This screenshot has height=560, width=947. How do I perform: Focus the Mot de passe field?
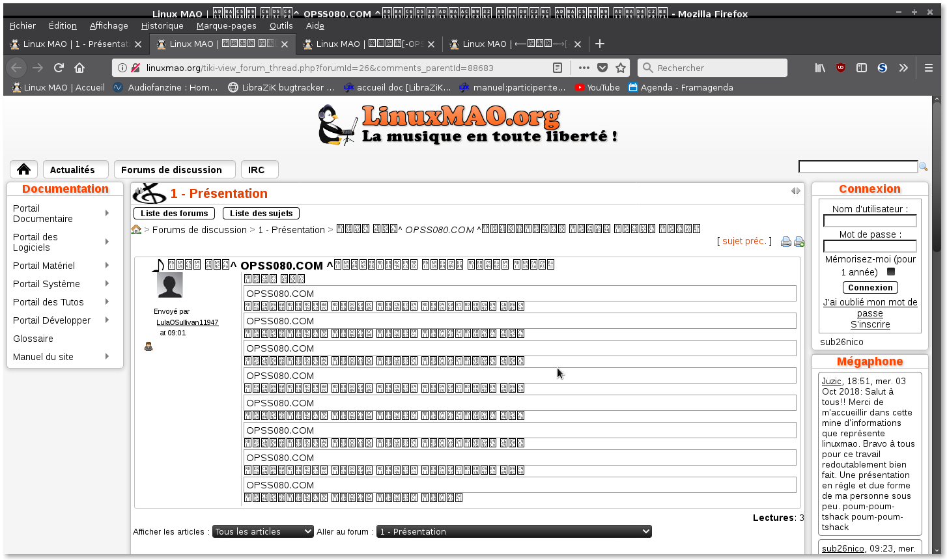coord(870,246)
